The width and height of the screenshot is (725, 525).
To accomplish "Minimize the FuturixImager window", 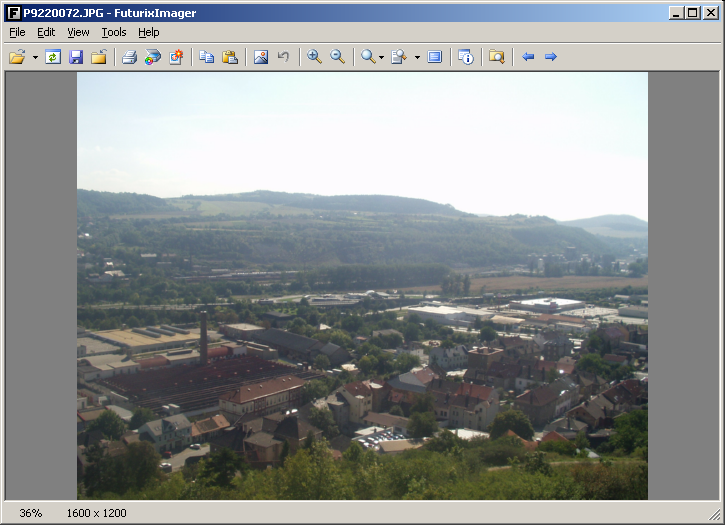I will point(676,13).
